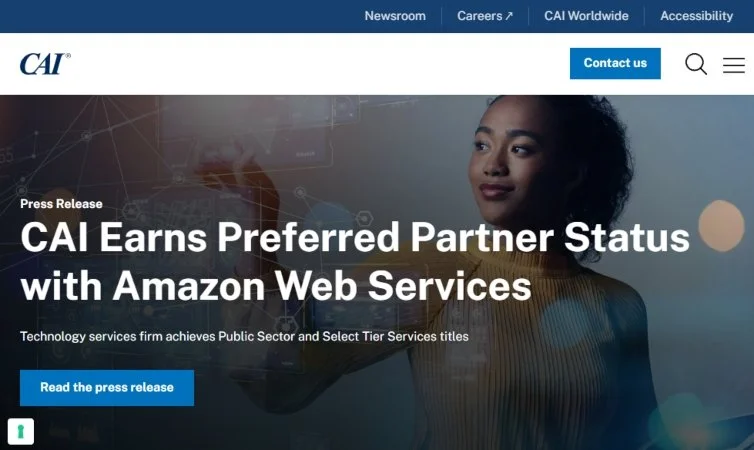The width and height of the screenshot is (754, 450).
Task: Open the hamburger navigation menu
Action: pos(734,65)
